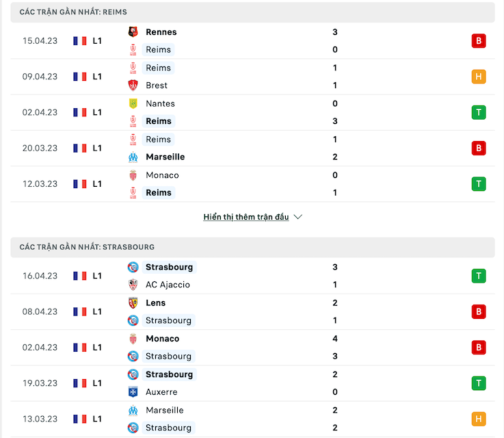Expand more matches with the chevron arrow
This screenshot has height=438, width=504.
[298, 217]
